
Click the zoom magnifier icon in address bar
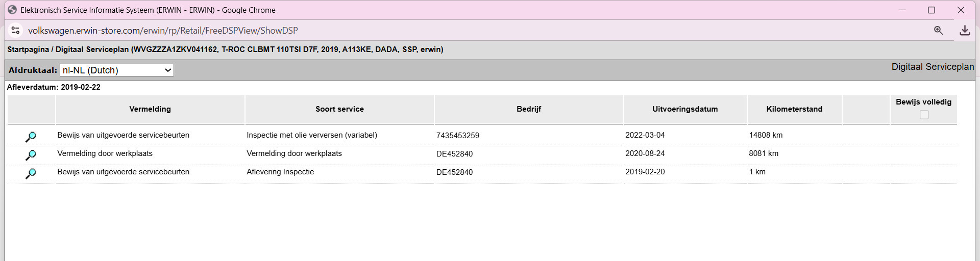pyautogui.click(x=938, y=31)
